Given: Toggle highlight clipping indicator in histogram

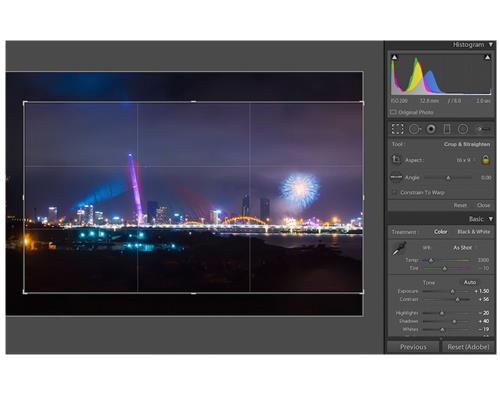Looking at the screenshot, I should point(487,57).
